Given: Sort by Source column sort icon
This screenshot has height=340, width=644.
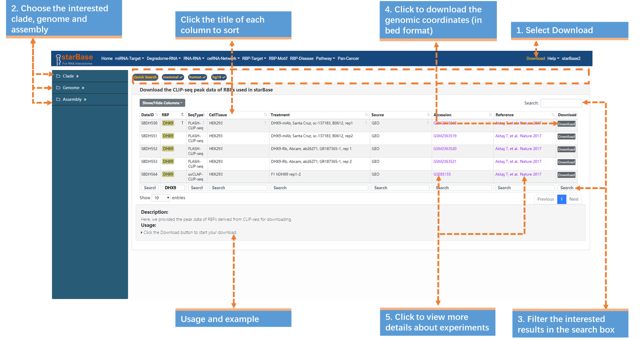Looking at the screenshot, I should click(428, 115).
